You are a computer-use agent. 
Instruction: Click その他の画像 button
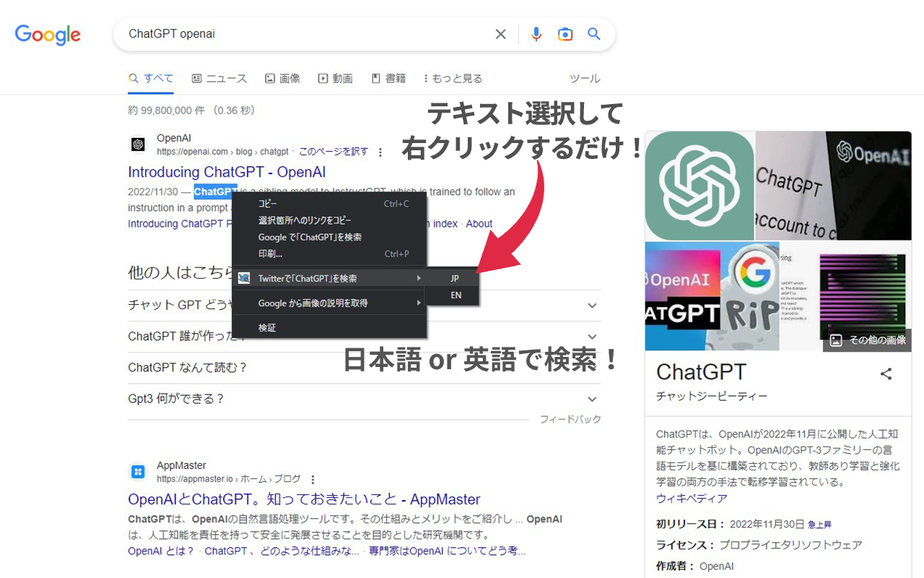868,340
